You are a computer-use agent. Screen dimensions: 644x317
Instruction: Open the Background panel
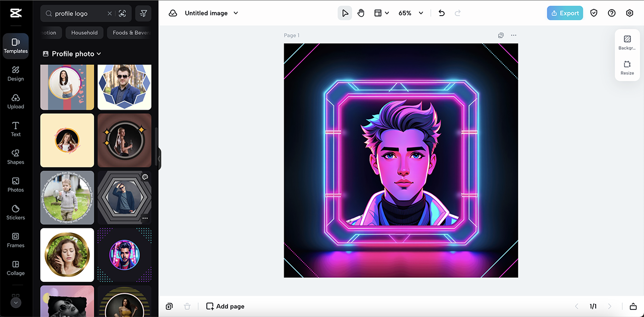[627, 42]
